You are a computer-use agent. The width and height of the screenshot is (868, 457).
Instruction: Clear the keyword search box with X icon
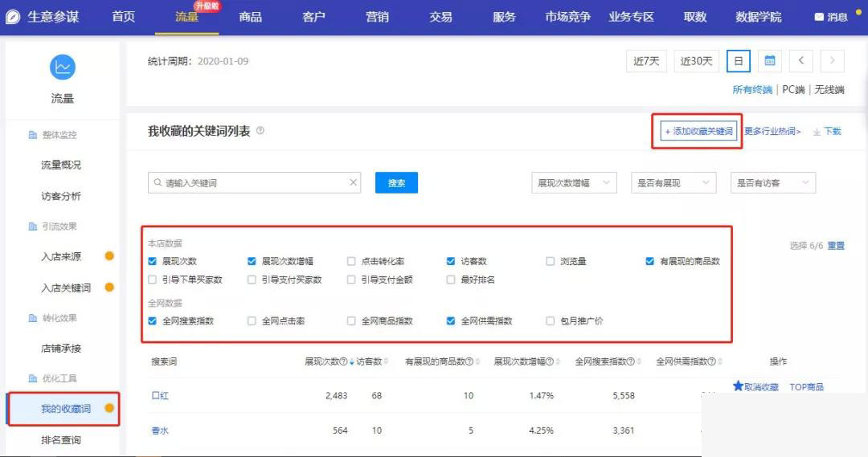click(353, 183)
